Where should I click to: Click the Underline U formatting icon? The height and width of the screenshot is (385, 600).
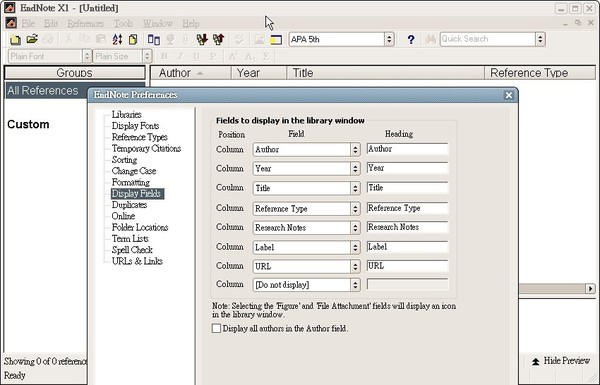point(196,56)
